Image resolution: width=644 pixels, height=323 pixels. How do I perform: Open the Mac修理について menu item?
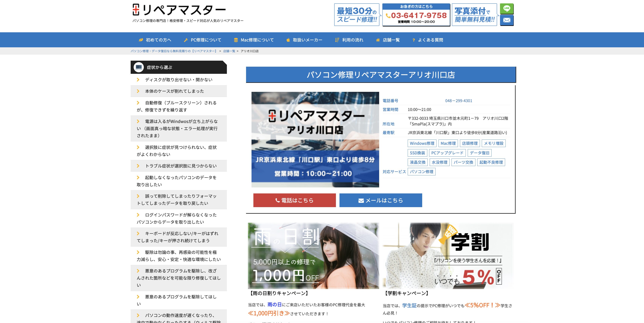[254, 40]
